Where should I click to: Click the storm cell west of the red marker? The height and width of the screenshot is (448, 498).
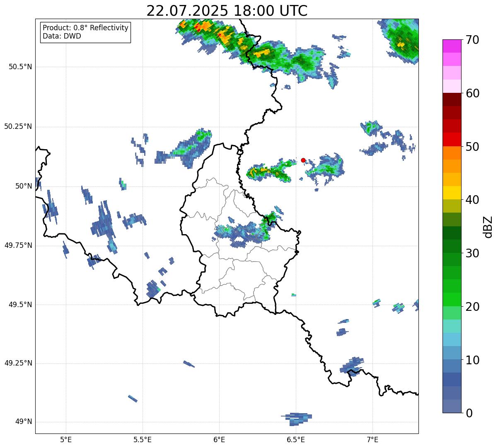(x=271, y=170)
